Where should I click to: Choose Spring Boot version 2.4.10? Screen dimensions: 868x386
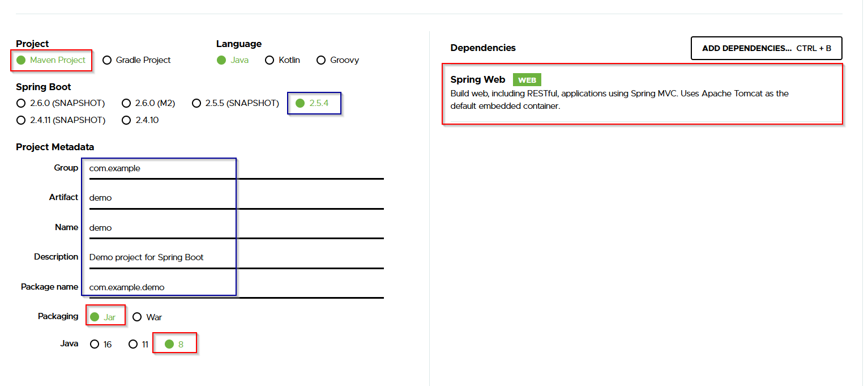127,120
